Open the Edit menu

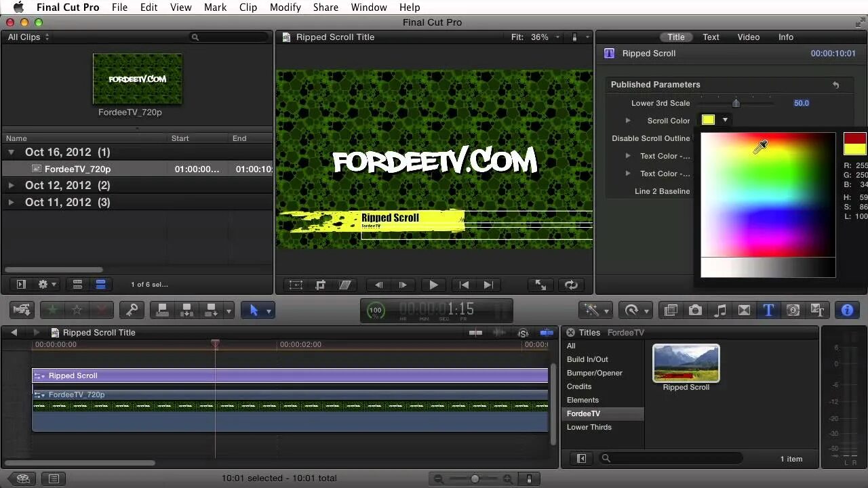[x=149, y=7]
